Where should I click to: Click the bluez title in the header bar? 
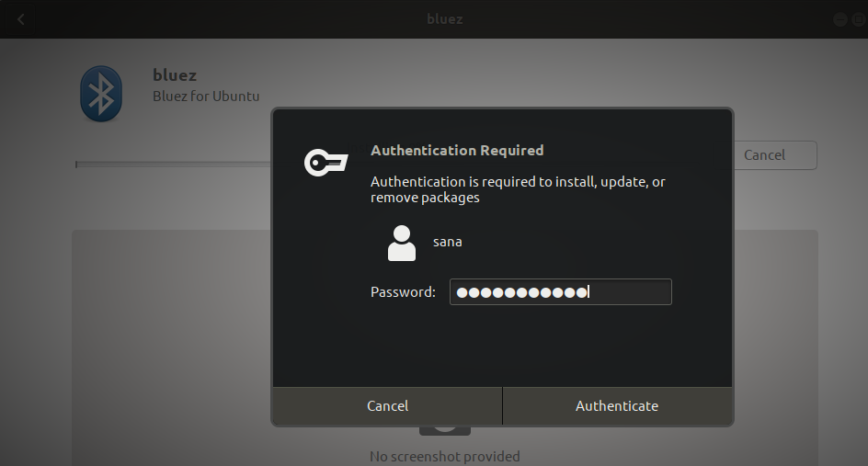point(445,19)
